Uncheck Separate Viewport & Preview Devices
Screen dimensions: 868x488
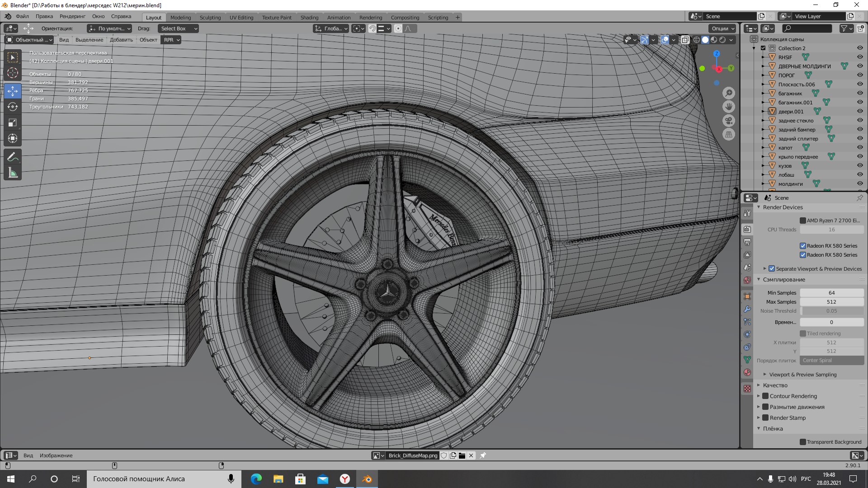(x=772, y=268)
